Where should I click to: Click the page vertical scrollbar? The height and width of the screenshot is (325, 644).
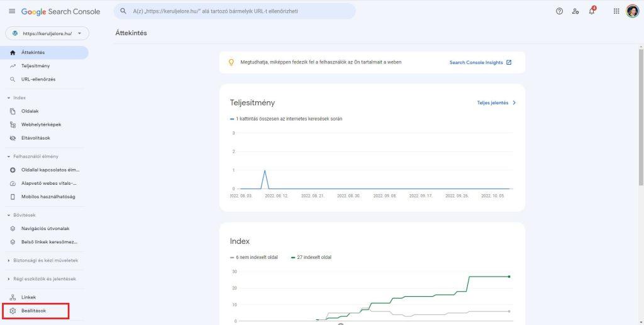(641, 117)
